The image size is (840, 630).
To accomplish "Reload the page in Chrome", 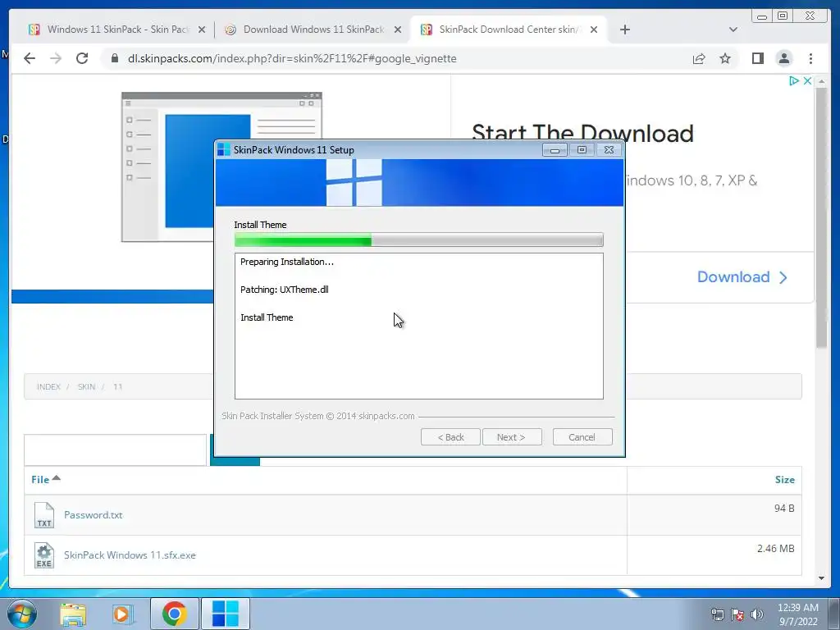I will point(82,58).
